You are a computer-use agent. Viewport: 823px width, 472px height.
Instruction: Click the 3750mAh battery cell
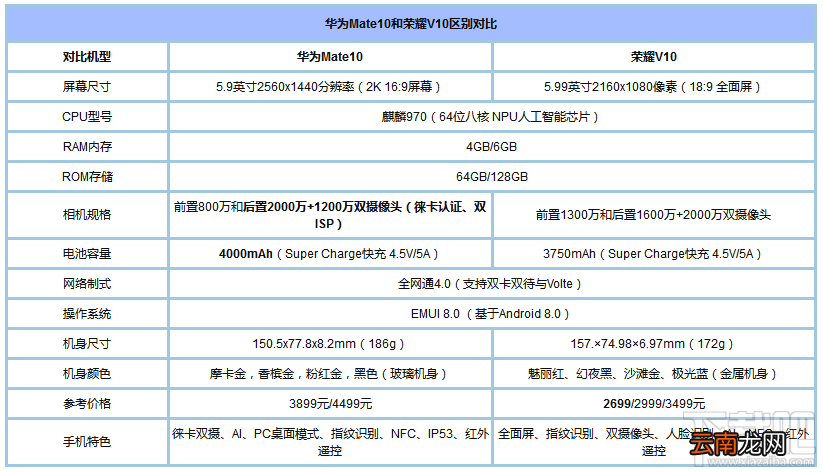654,254
